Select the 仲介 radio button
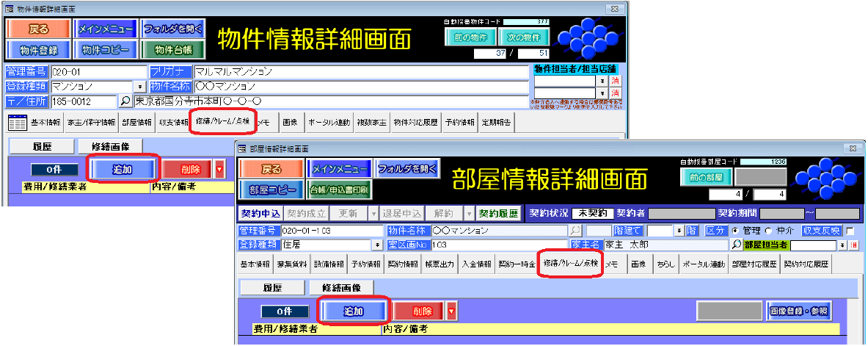Screen dimensions: 868x346 (x=767, y=231)
